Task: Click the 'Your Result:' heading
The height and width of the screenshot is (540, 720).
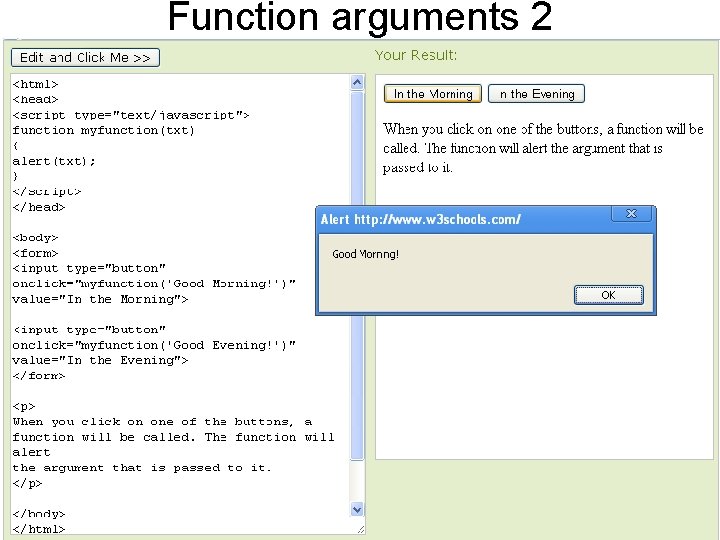Action: point(416,55)
